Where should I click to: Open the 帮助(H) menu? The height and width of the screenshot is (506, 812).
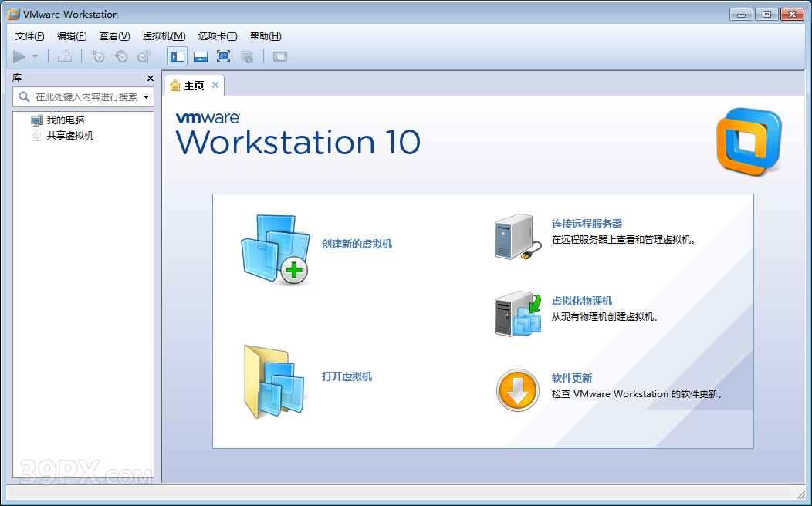(x=266, y=35)
